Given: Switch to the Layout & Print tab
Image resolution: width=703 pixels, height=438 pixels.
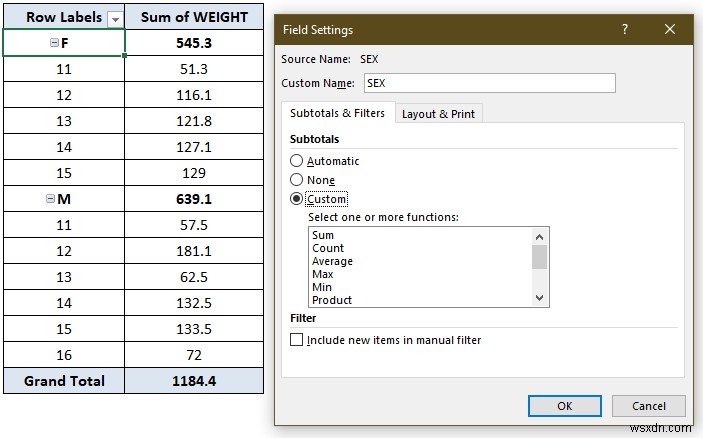Looking at the screenshot, I should pos(438,114).
